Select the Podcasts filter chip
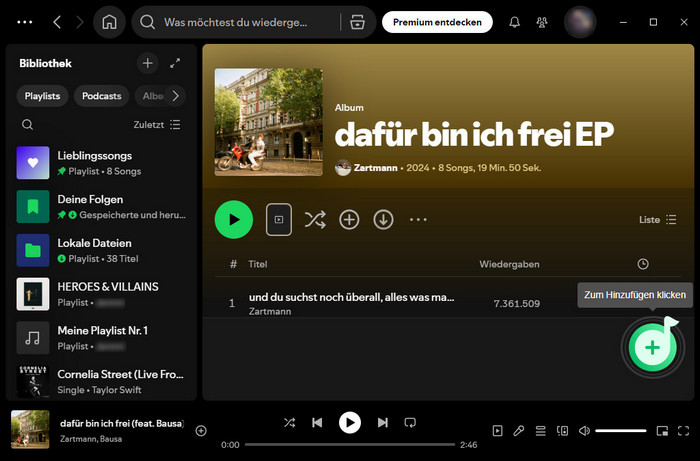 [102, 96]
